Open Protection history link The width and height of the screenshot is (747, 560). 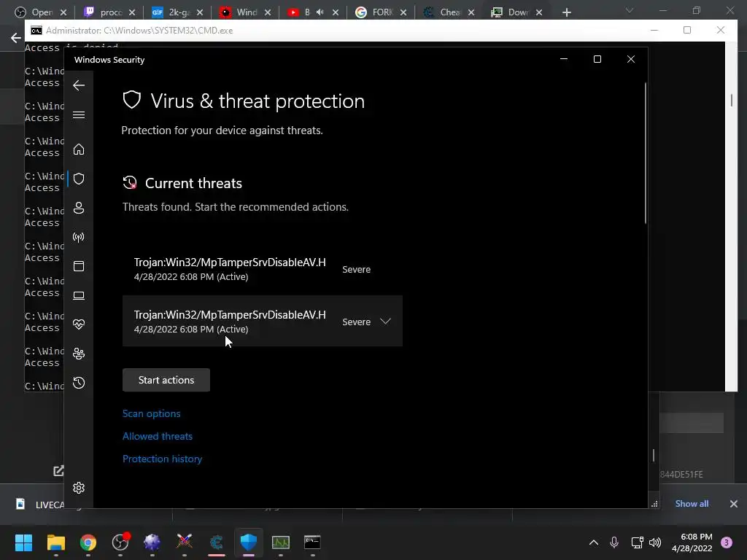click(x=163, y=459)
